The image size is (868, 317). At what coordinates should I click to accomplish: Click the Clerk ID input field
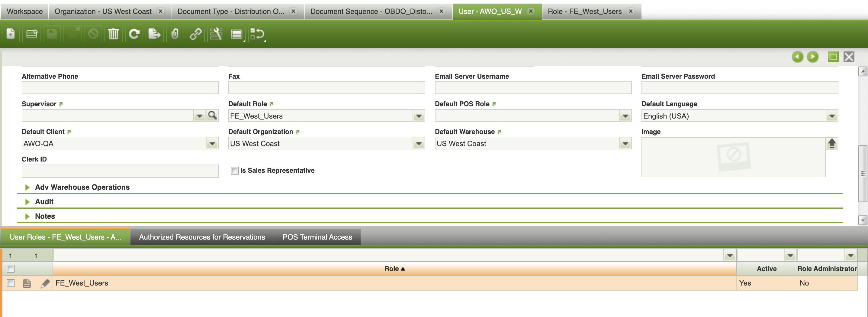(x=120, y=171)
